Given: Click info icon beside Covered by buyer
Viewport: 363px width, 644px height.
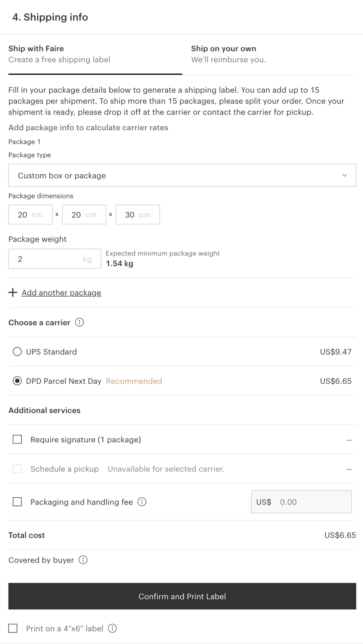Looking at the screenshot, I should [83, 560].
